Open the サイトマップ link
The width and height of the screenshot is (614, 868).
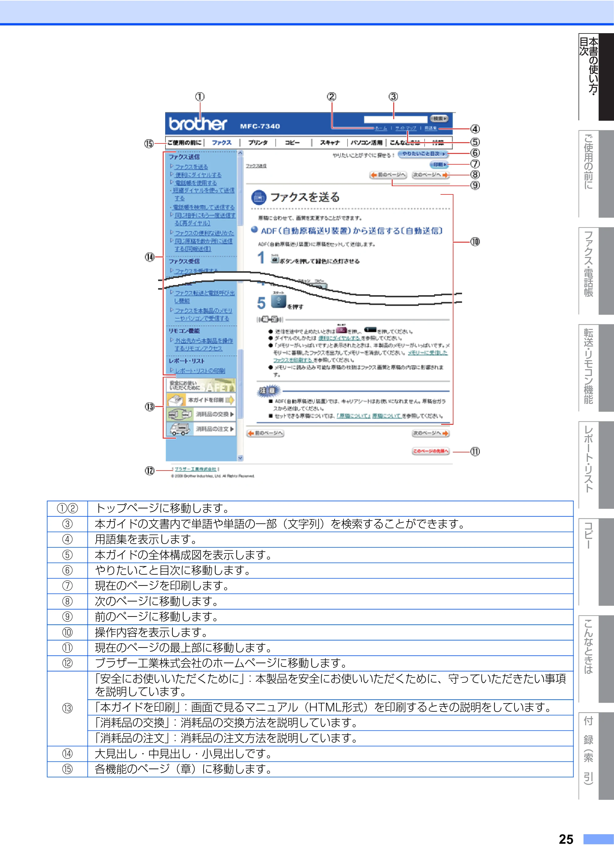(406, 128)
